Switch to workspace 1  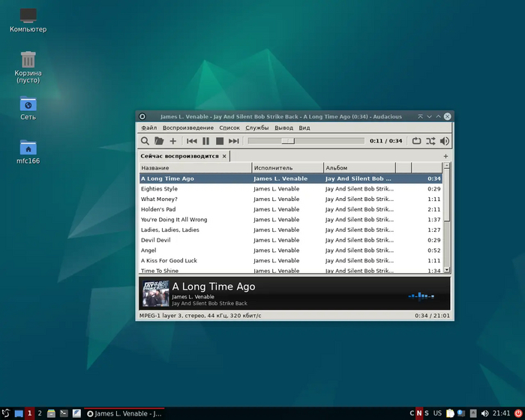[29, 413]
